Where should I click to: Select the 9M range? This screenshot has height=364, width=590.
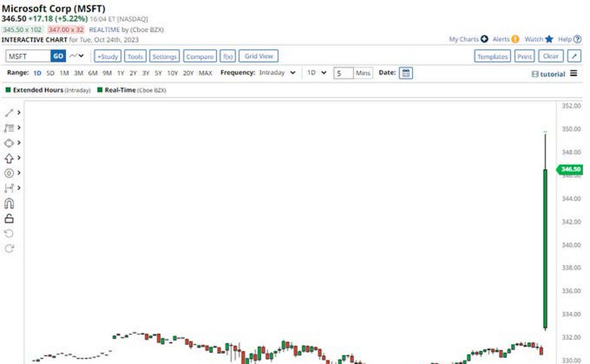coord(107,73)
